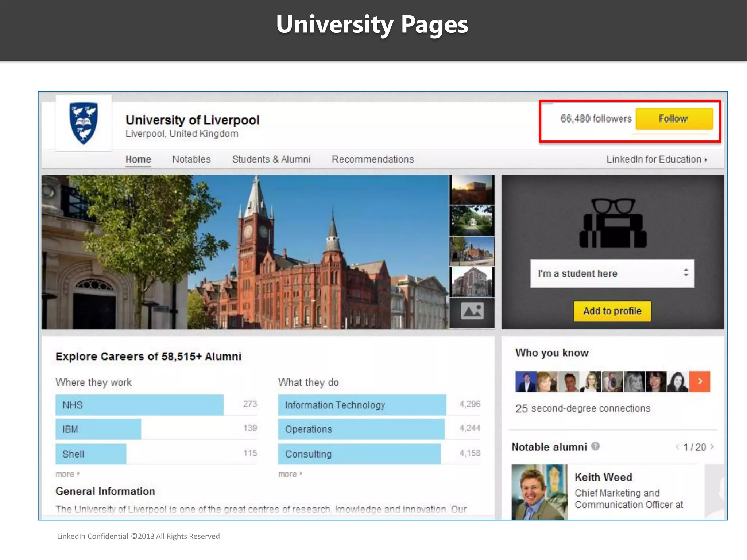The height and width of the screenshot is (560, 747).
Task: Click the General Information heading
Action: coord(105,491)
